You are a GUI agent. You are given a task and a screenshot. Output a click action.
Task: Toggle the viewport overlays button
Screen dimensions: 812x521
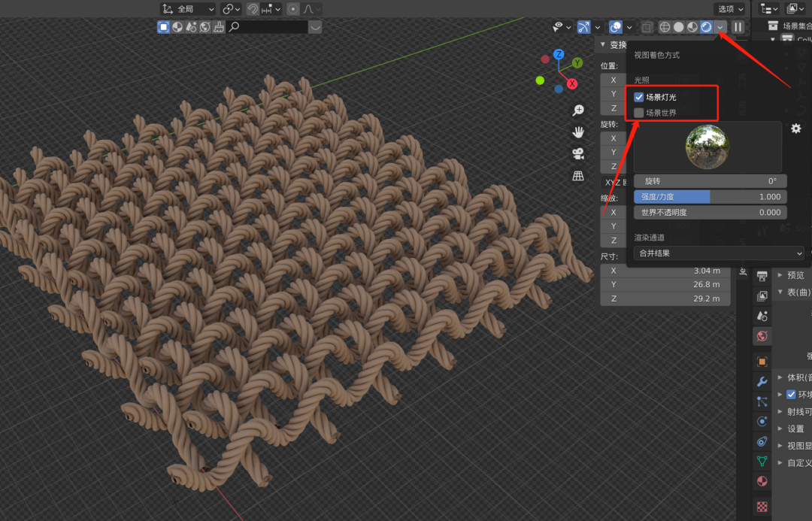click(x=616, y=27)
